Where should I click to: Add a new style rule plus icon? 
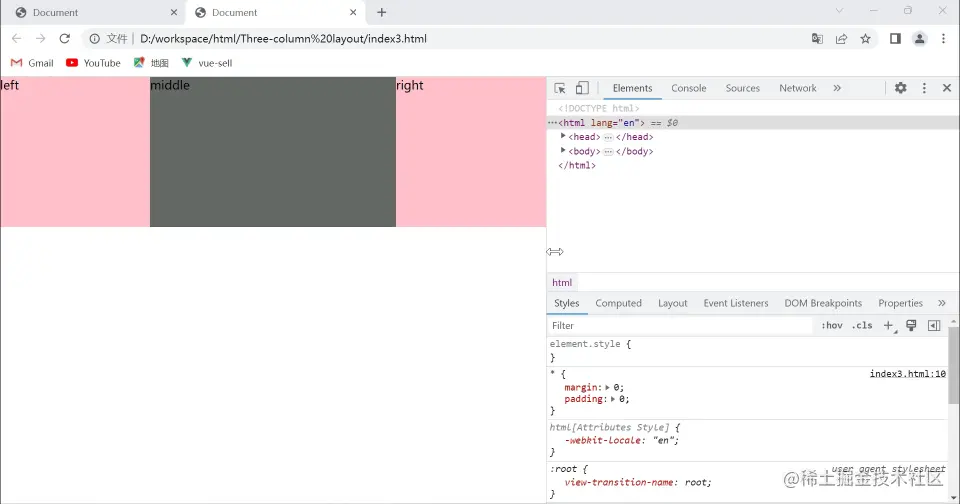click(x=888, y=326)
